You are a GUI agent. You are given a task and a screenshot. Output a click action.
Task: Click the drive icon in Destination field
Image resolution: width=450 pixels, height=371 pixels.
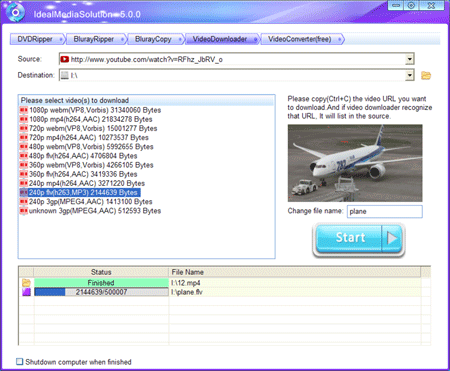tap(65, 75)
